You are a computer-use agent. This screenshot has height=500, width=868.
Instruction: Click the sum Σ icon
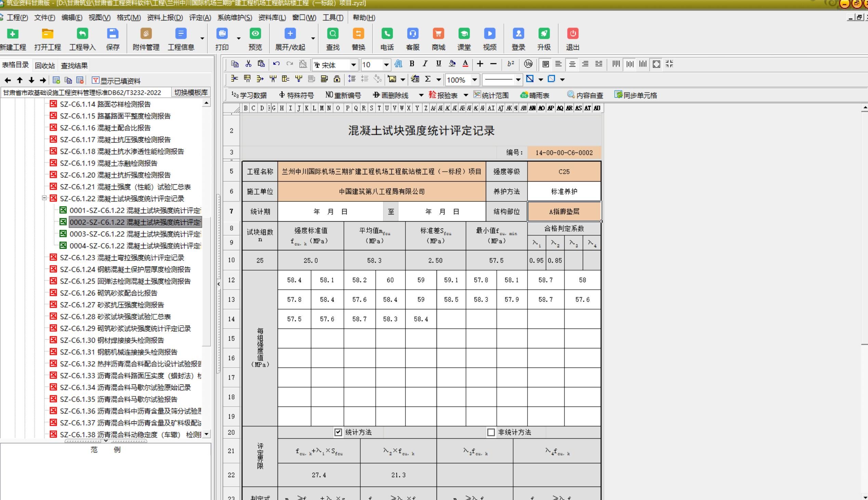[428, 79]
